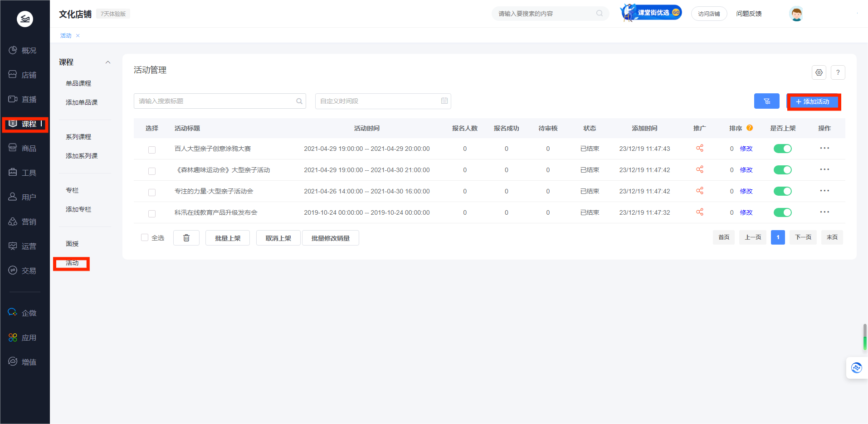868x424 pixels.
Task: Open 问题反馈 feedback link
Action: click(x=749, y=14)
